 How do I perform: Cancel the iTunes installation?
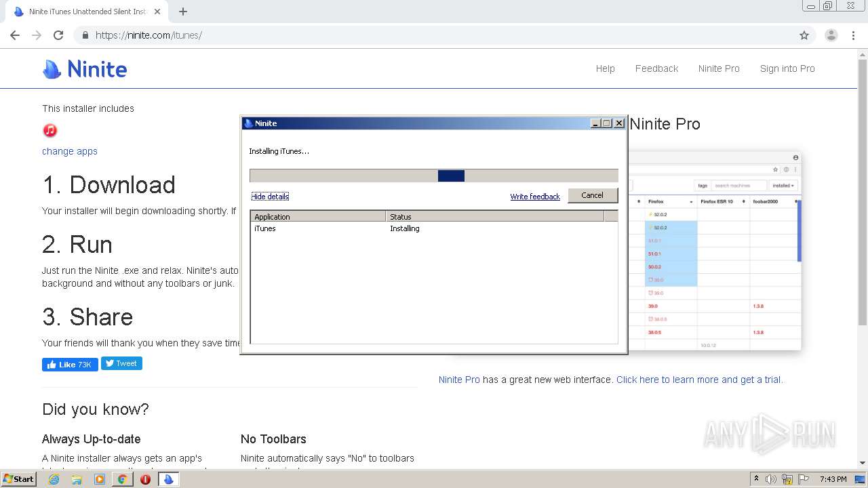click(x=592, y=195)
